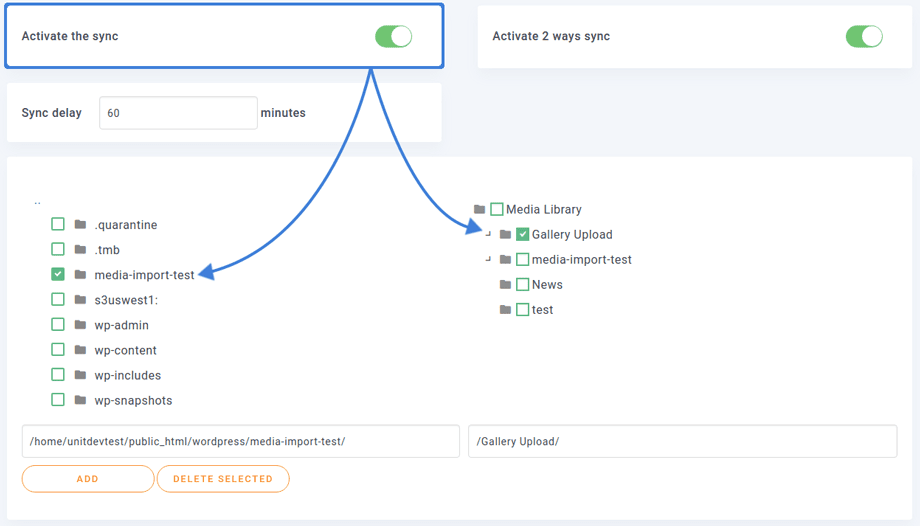This screenshot has height=526, width=920.
Task: Uncheck the media-import-test server folder checkbox
Action: [58, 274]
